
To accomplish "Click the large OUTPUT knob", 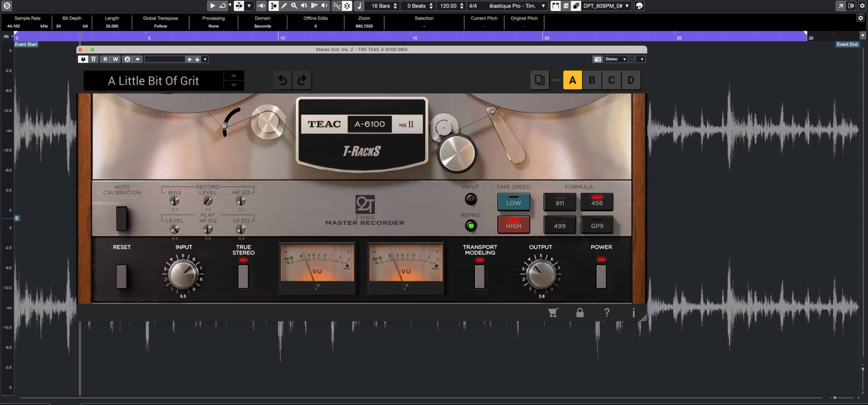I will [x=541, y=274].
